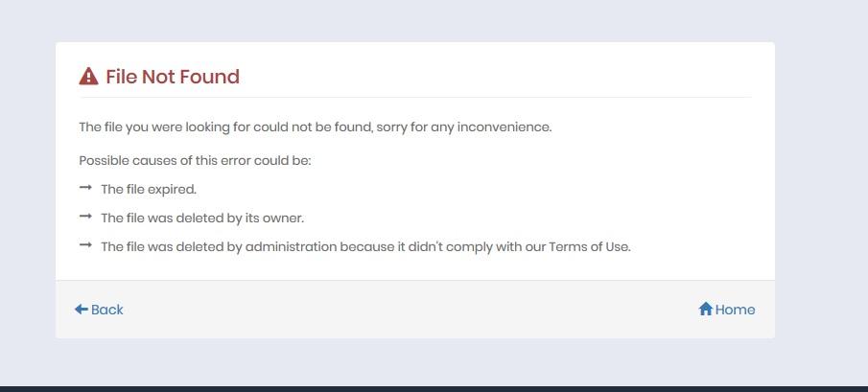Click the left arrow icon beside Back
Viewport: 868px width, 392px height.
82,309
